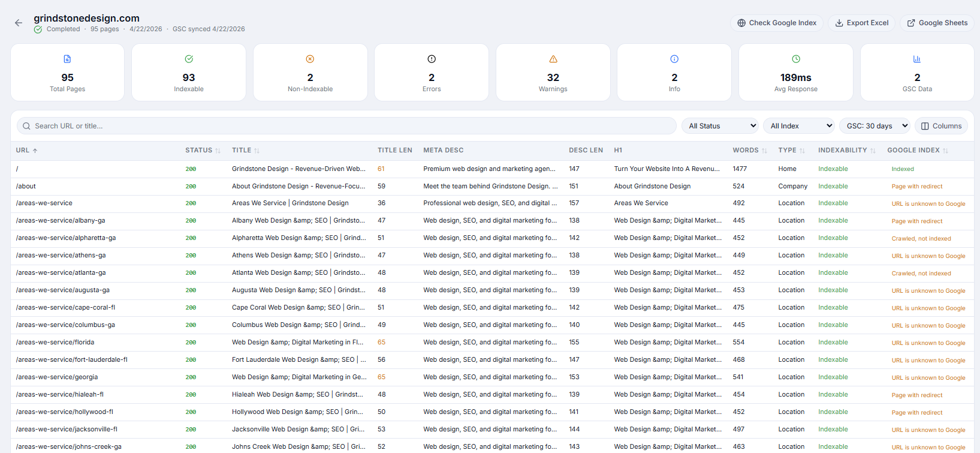Click title length 61 on homepage row
The image size is (980, 453).
click(381, 169)
